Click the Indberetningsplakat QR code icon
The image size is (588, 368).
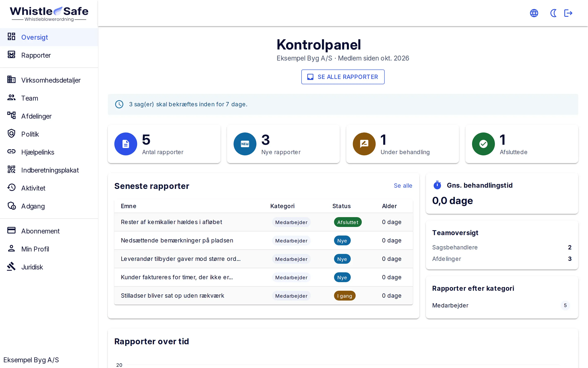11,170
